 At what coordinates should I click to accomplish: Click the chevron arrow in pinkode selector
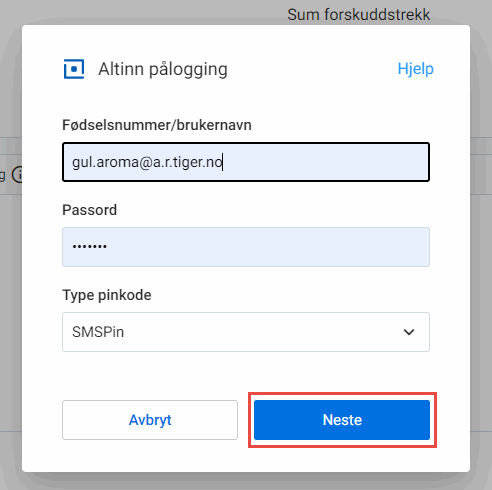pos(409,332)
